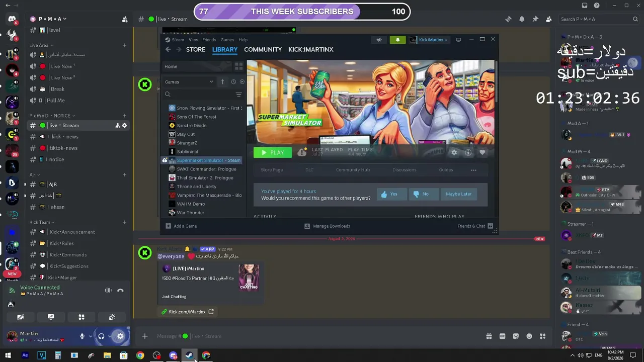Open the GIF picker in message bar
The image size is (644, 362).
click(502, 336)
